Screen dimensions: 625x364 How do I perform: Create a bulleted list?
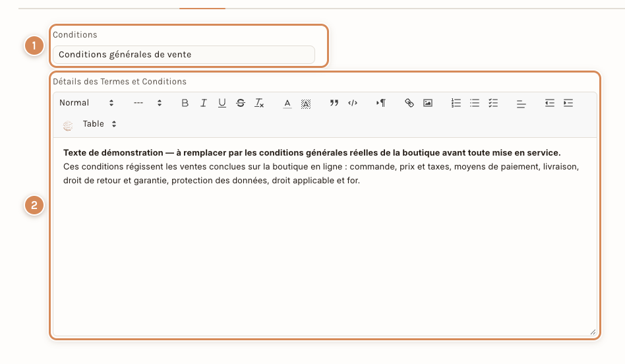point(474,103)
